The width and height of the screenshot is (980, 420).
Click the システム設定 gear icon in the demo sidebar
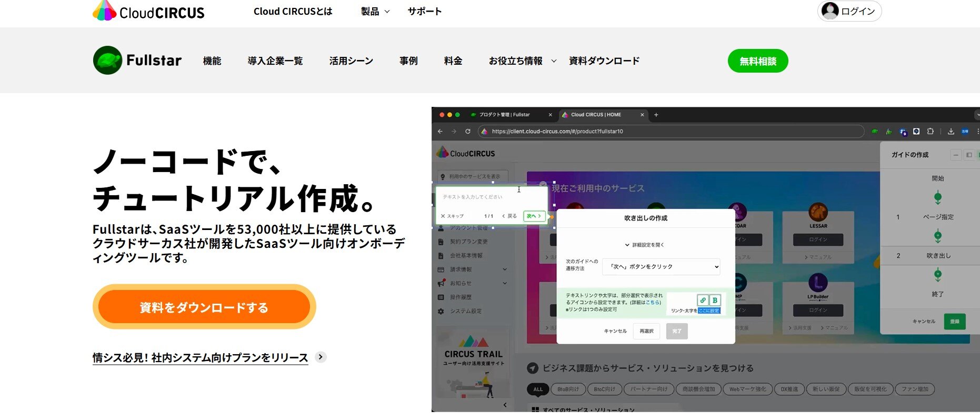click(441, 311)
